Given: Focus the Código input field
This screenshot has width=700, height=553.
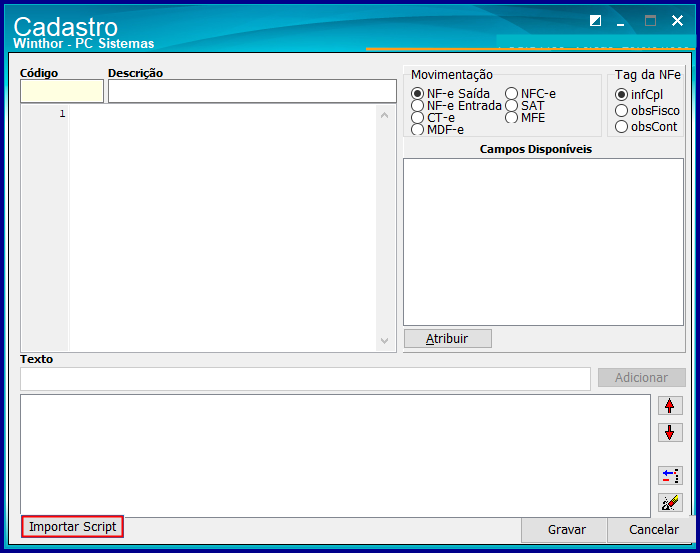Looking at the screenshot, I should click(x=62, y=91).
